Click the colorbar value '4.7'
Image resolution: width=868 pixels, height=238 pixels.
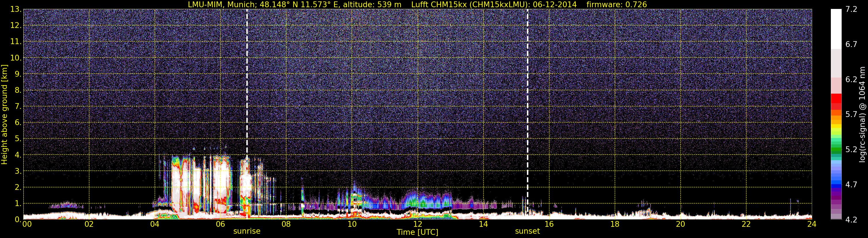851,185
